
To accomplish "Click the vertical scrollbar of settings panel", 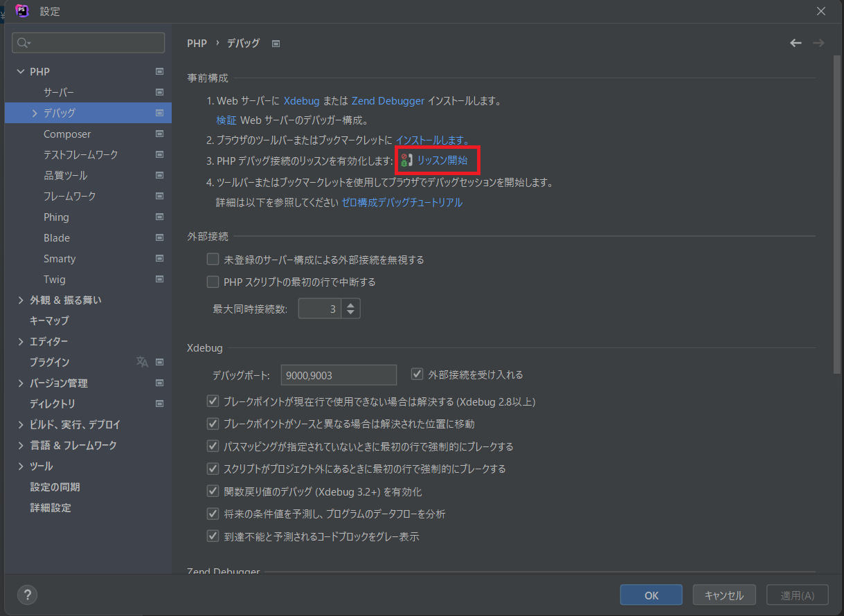I will click(x=836, y=215).
